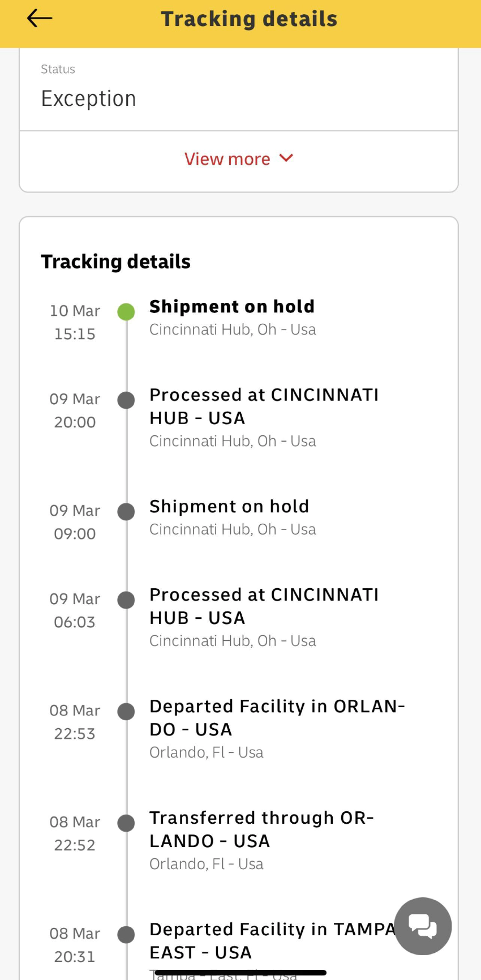Tap the Status field label
Viewport: 481px width, 980px height.
[x=58, y=69]
